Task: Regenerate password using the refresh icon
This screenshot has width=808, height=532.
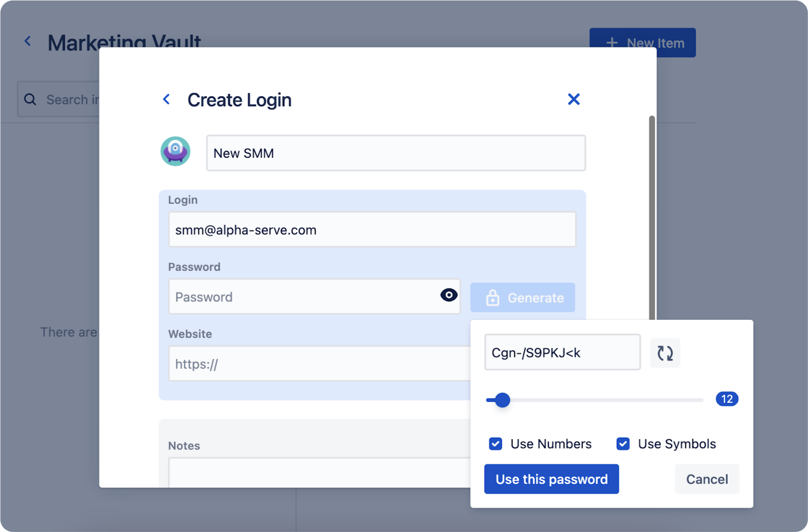Action: point(665,353)
